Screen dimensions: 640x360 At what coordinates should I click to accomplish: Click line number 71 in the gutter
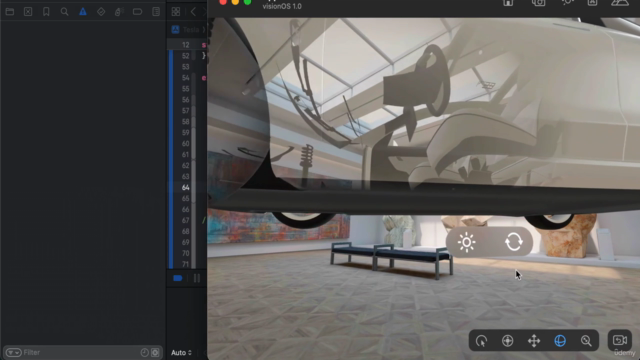point(186,264)
